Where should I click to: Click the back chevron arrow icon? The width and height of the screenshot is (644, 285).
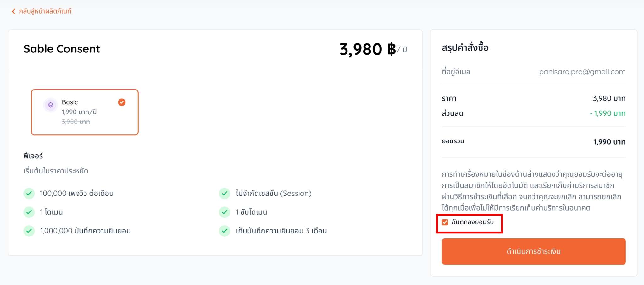[x=13, y=12]
